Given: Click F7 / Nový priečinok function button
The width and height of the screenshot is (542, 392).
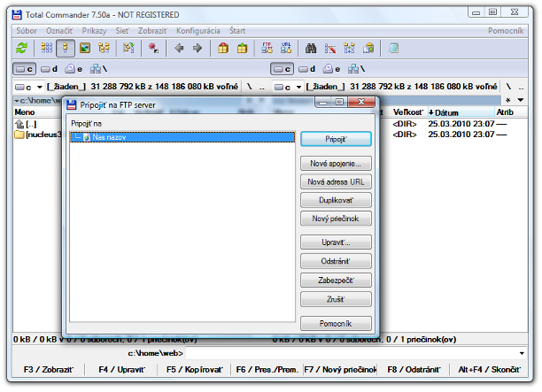Looking at the screenshot, I should pos(340,370).
